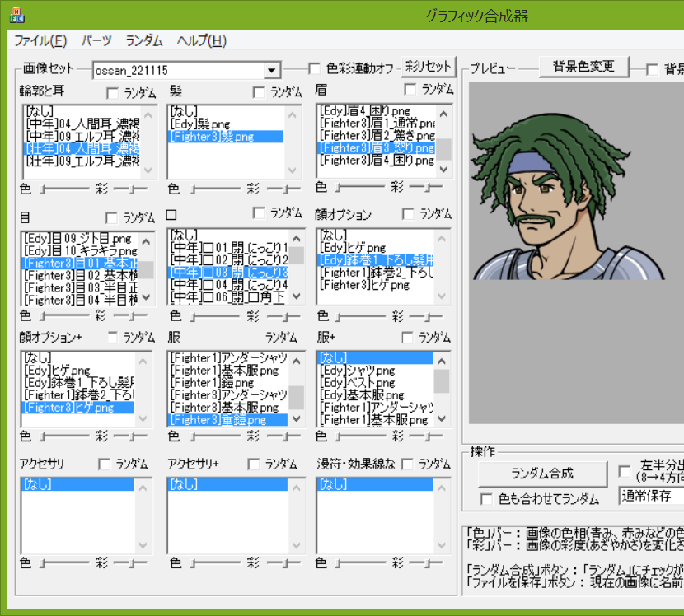
Task: Select [Fighter3]髪.png in the 髪 list
Action: tap(227, 137)
